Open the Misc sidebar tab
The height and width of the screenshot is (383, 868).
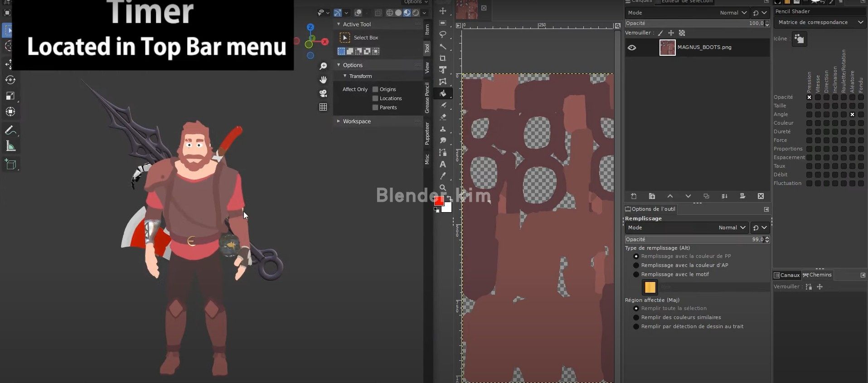[x=427, y=159]
